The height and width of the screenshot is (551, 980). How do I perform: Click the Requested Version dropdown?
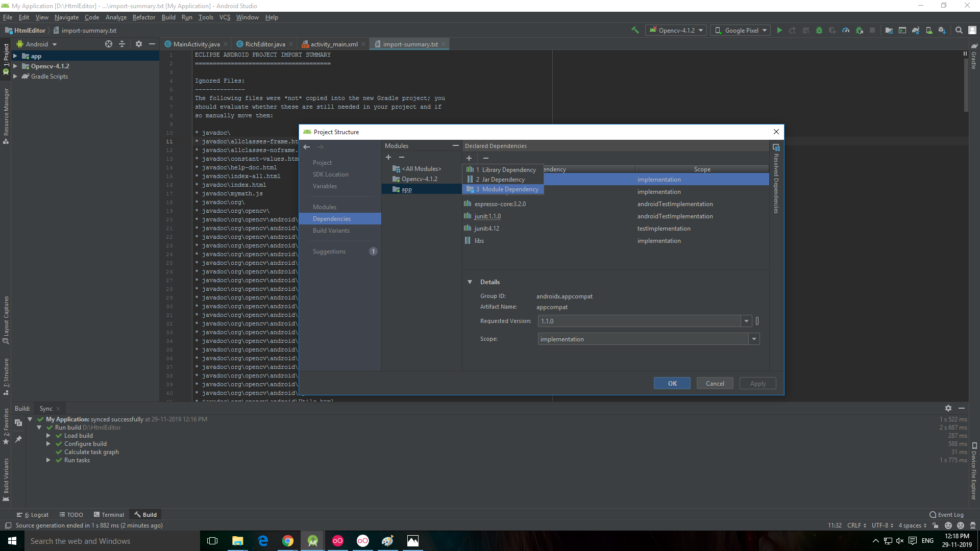pos(746,320)
